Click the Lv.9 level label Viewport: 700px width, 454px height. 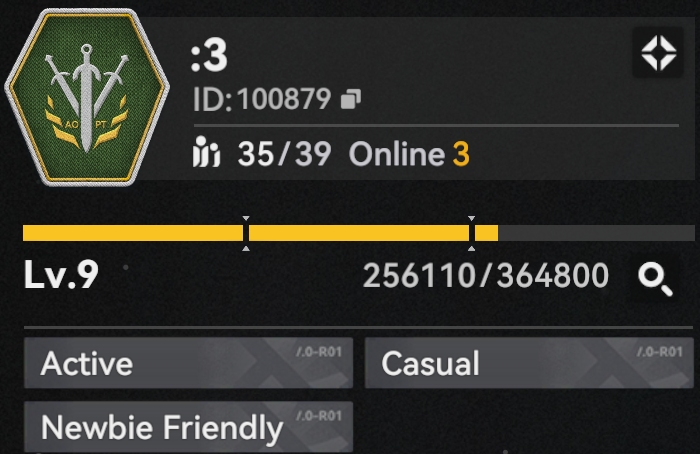pos(61,275)
